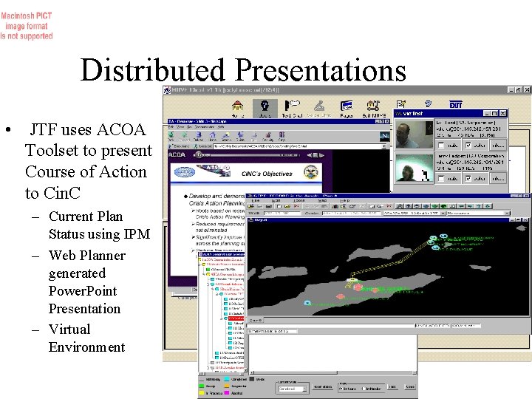Toggle mute checkbox for bottom video participant
Viewport: 532px width, 399px height.
coord(441,178)
